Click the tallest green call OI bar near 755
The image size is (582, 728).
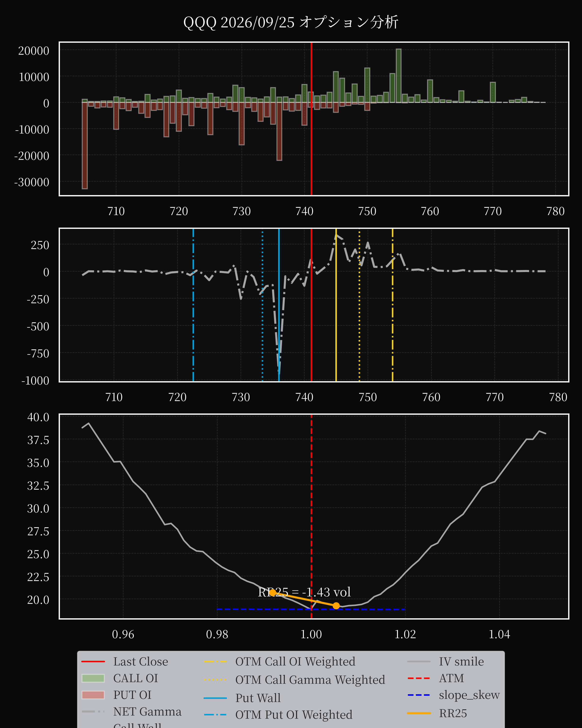[398, 76]
